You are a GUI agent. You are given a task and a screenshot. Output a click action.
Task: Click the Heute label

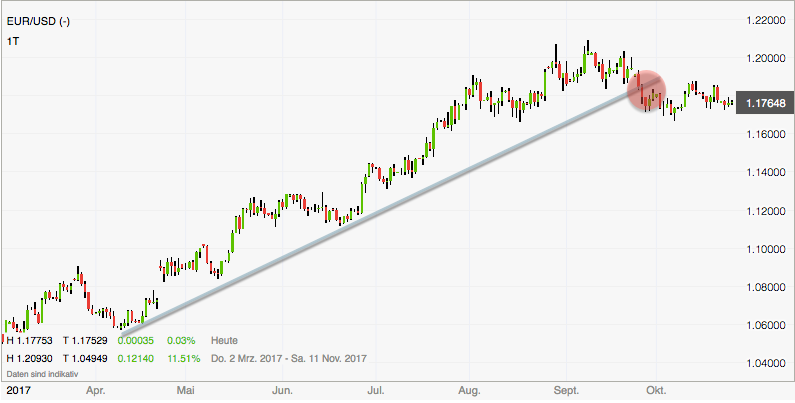tap(224, 341)
